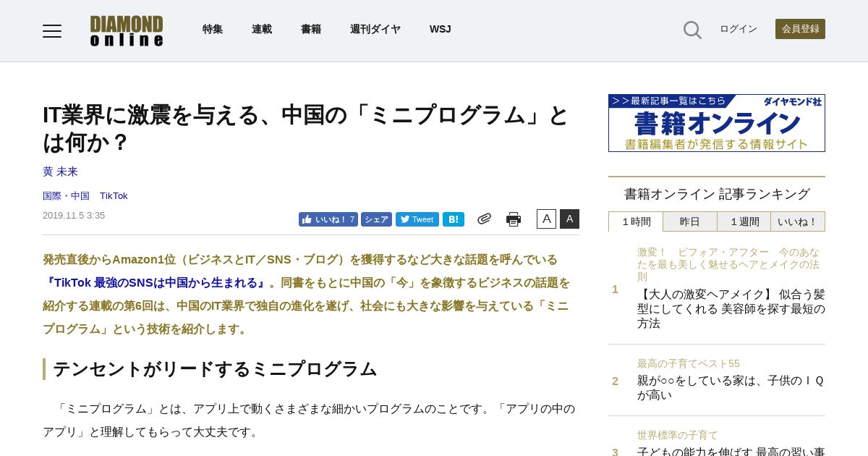Open the 連載 menu
Viewport: 868px width, 456px height.
262,30
